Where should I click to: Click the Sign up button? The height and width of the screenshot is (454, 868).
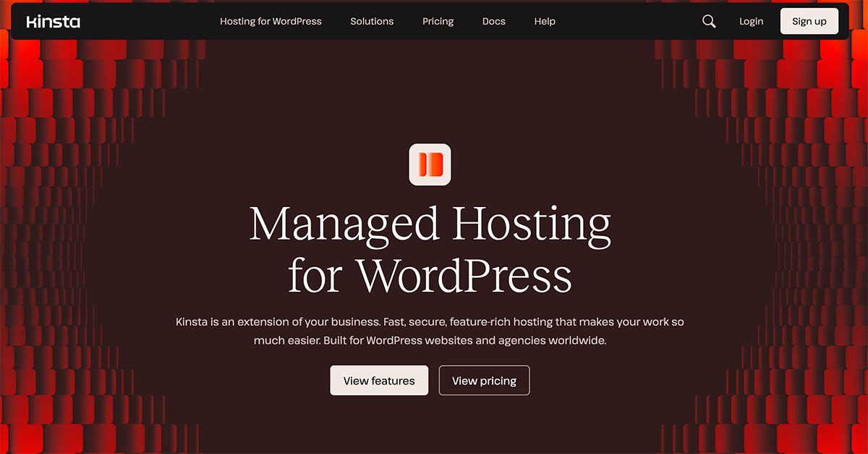[809, 22]
